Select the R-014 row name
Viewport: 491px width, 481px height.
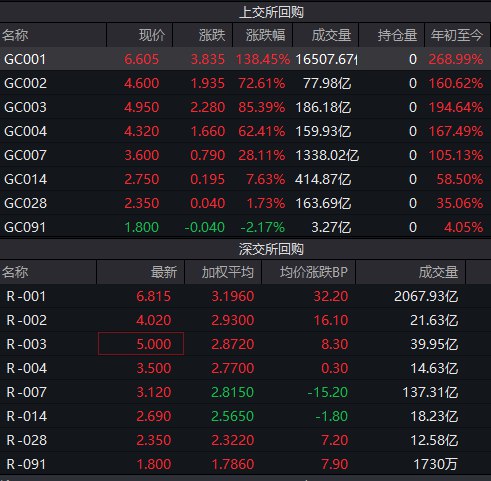[26, 416]
